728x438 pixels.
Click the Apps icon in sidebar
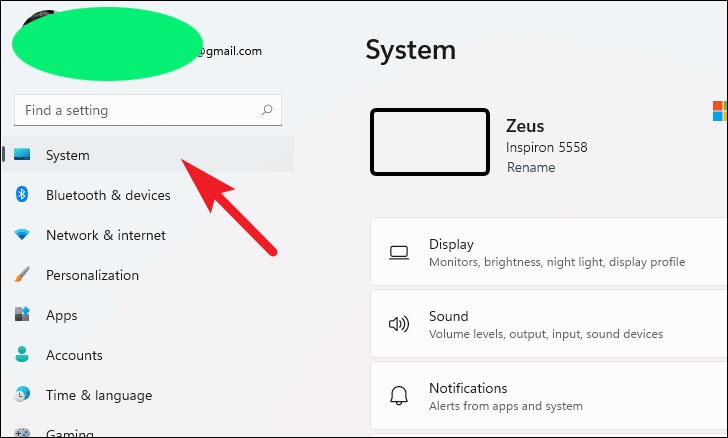[x=22, y=314]
